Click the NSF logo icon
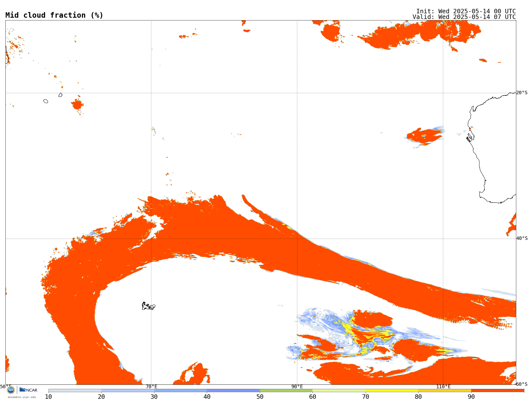 point(11,390)
